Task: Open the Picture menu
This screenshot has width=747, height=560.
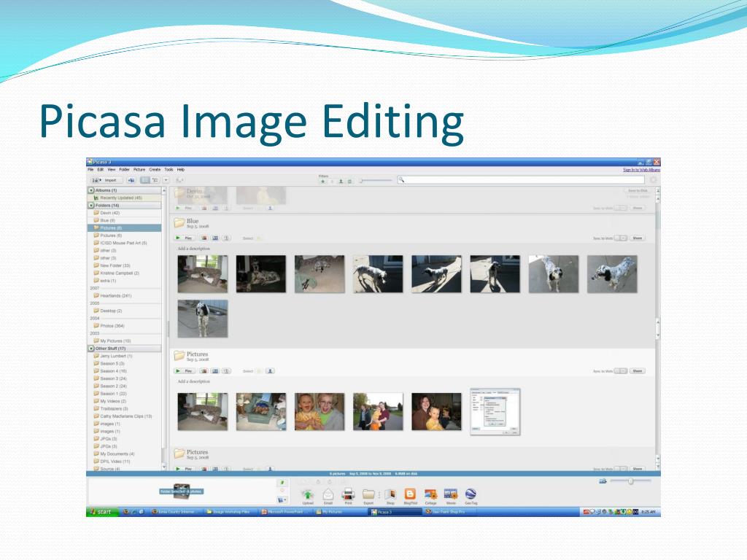Action: [139, 169]
